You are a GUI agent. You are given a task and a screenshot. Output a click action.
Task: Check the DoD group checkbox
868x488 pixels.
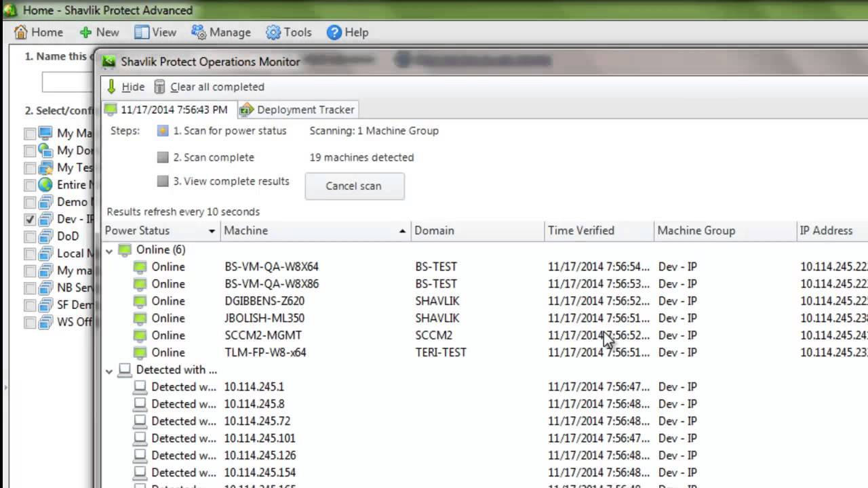coord(29,237)
